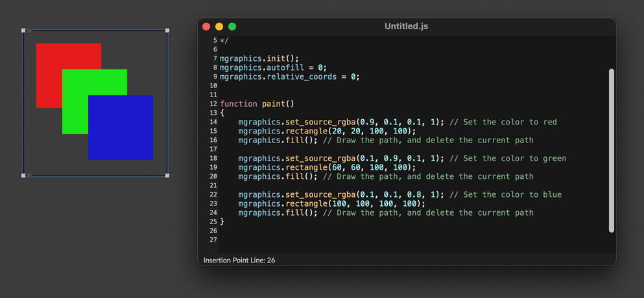Click line number 26 in the gutter
644x298 pixels.
(x=213, y=231)
